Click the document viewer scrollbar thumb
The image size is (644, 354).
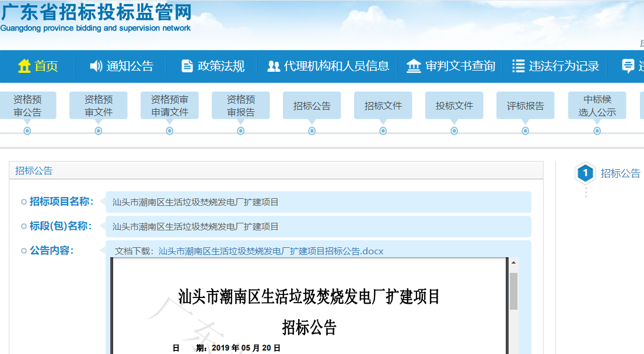click(x=513, y=290)
